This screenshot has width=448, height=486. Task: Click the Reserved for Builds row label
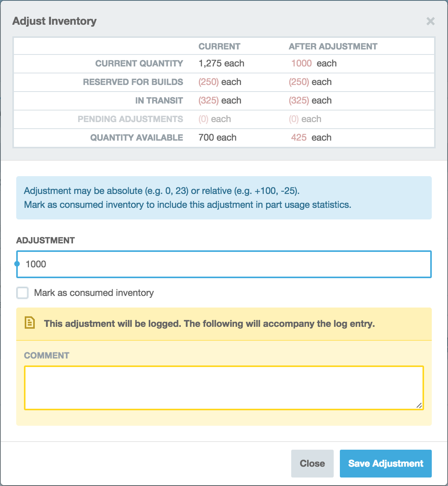click(x=133, y=82)
